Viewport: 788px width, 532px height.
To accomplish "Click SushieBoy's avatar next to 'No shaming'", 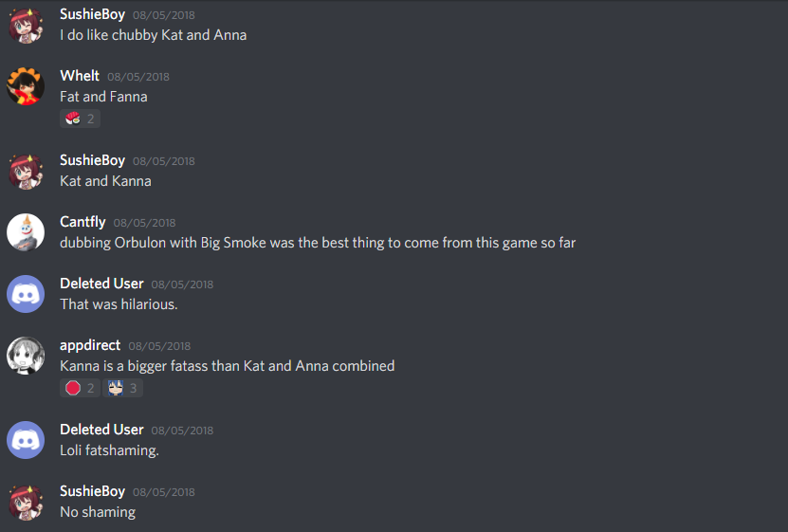I will (26, 502).
